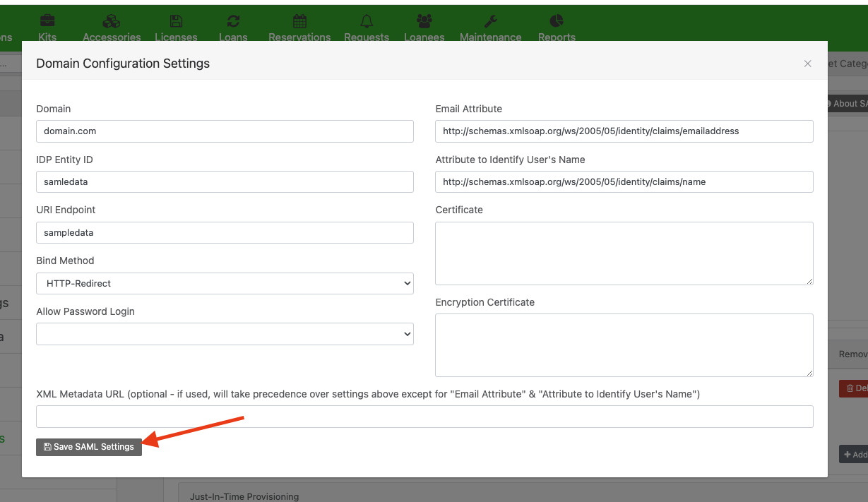Dismiss the Domain Configuration Settings dialog
868x502 pixels.
coord(807,63)
